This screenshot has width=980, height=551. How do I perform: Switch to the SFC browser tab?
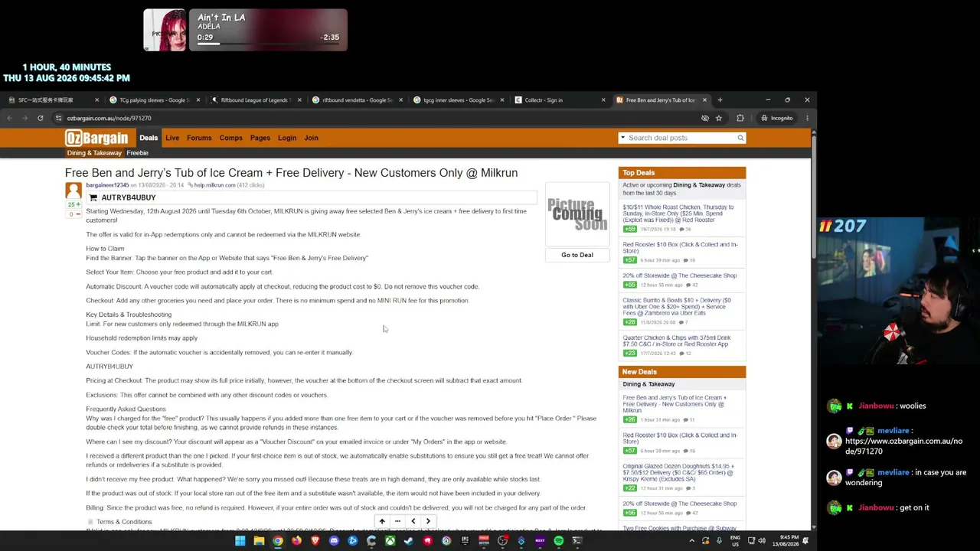53,100
